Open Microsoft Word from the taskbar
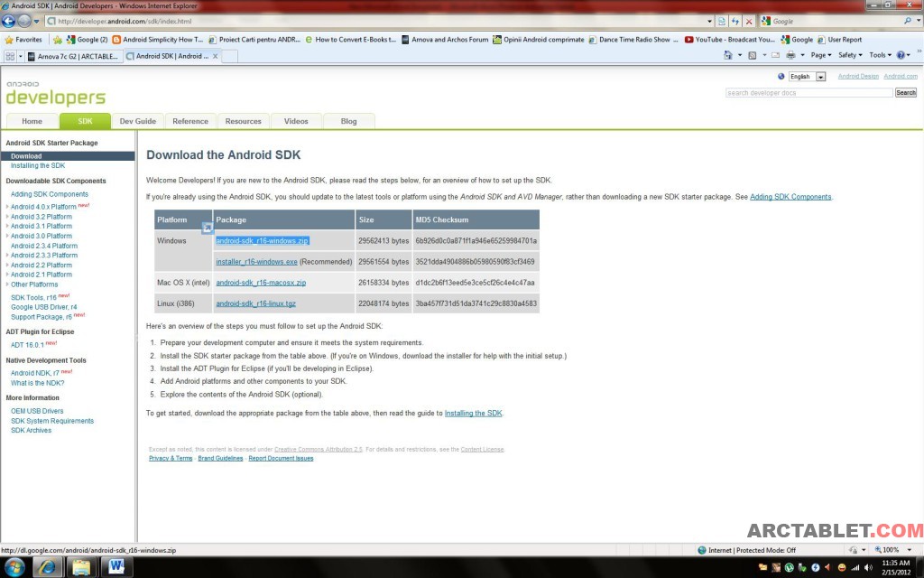Image resolution: width=924 pixels, height=578 pixels. point(115,567)
